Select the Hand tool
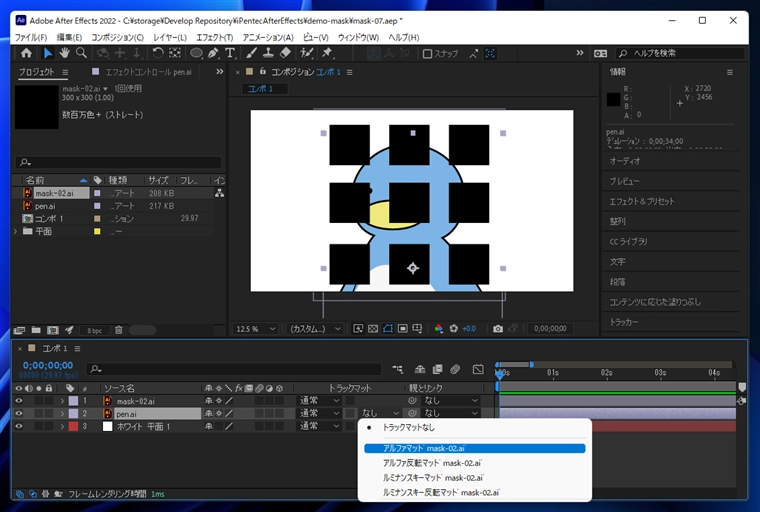This screenshot has width=760, height=512. pyautogui.click(x=64, y=53)
